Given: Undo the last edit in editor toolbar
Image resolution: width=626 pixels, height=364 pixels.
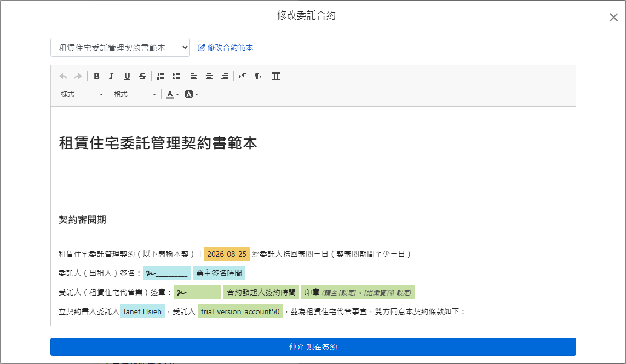Looking at the screenshot, I should click(x=63, y=76).
